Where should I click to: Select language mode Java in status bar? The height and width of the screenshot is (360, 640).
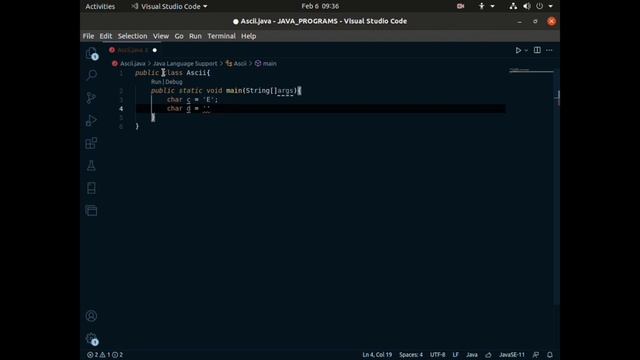click(x=472, y=355)
